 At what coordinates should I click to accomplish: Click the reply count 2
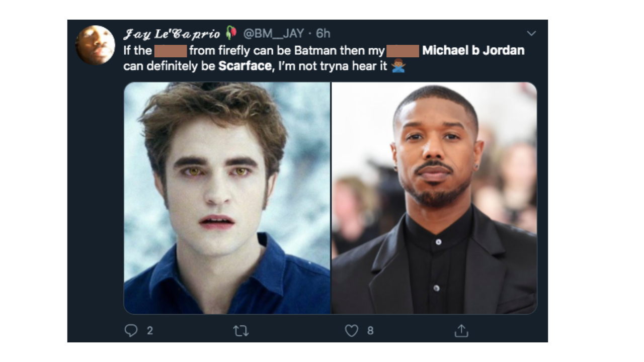point(149,330)
